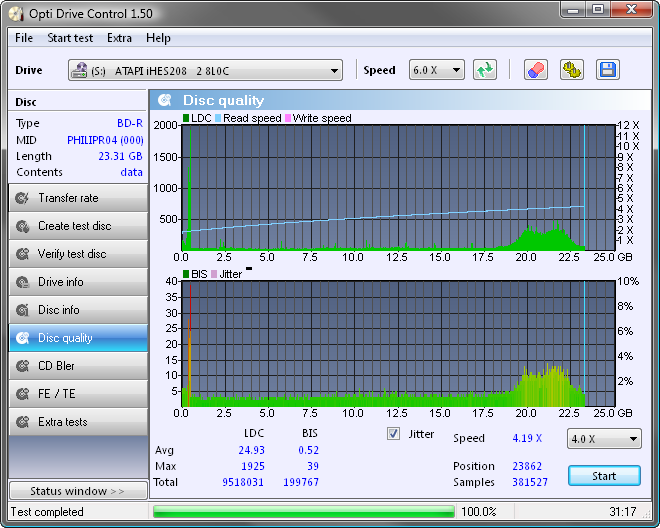Open the 6.0 X Speed dropdown
This screenshot has width=660, height=528.
tap(436, 70)
